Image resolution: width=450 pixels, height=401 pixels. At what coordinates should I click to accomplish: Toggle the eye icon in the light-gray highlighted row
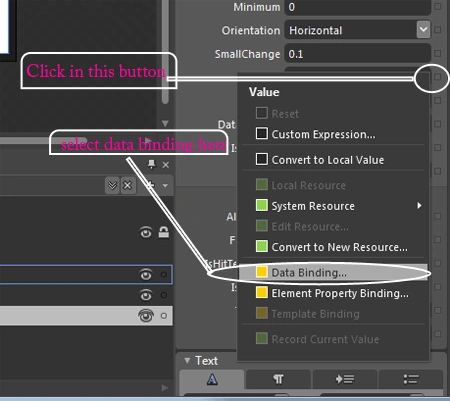pyautogui.click(x=146, y=315)
